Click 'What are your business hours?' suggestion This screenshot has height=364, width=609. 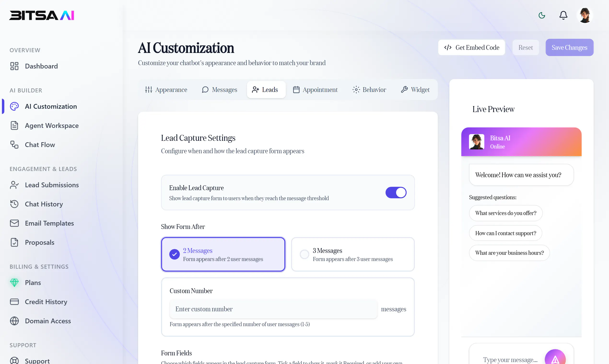509,253
